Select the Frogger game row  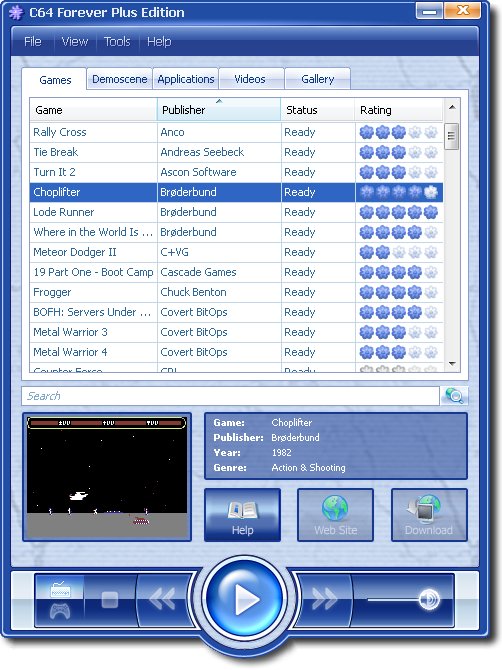click(x=236, y=292)
